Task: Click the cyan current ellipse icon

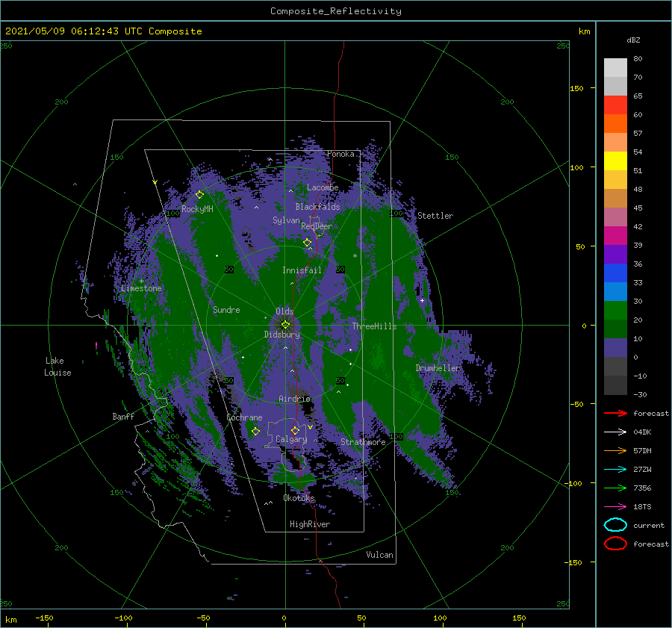Action: [x=615, y=525]
